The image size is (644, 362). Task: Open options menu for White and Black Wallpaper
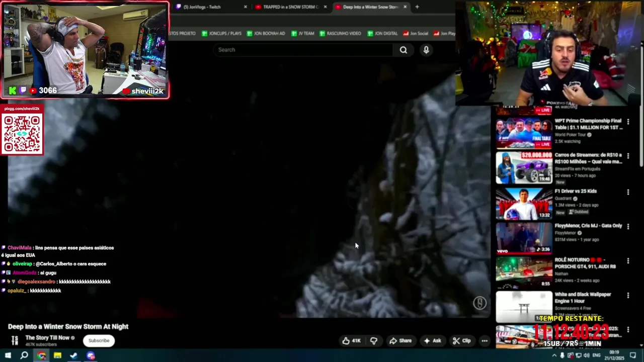[628, 296]
